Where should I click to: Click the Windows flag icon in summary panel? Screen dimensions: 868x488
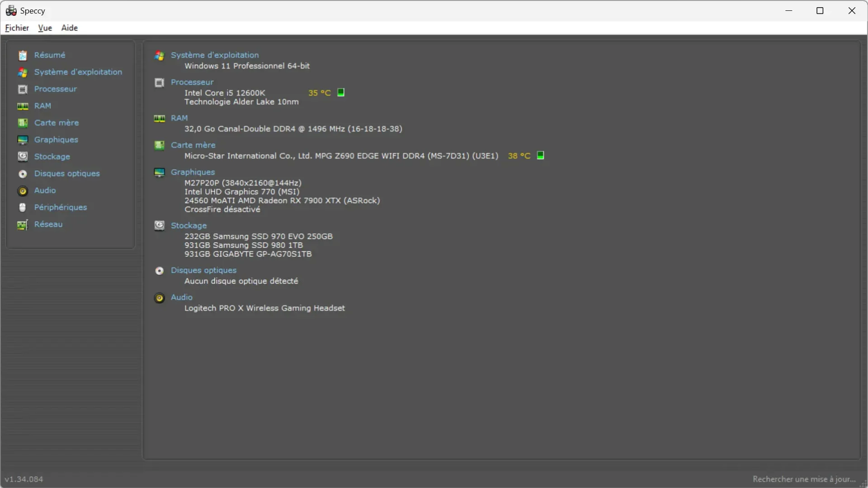point(159,56)
